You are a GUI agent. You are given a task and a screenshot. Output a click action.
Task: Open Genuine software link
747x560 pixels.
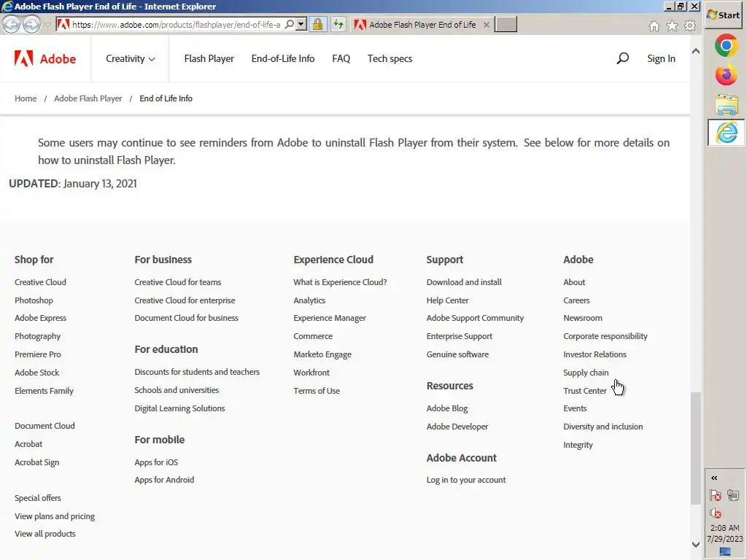coord(457,355)
